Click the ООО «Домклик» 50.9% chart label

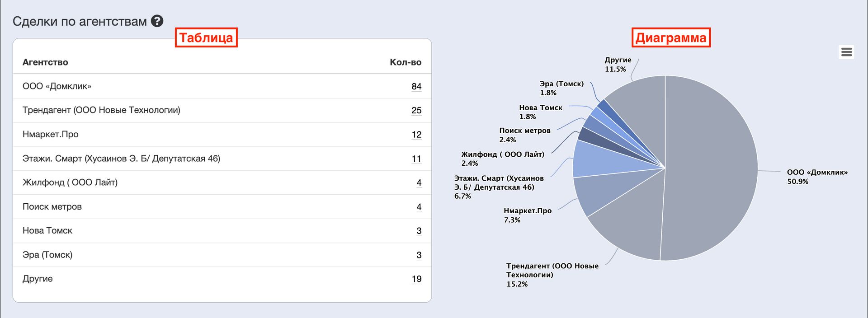tap(817, 177)
